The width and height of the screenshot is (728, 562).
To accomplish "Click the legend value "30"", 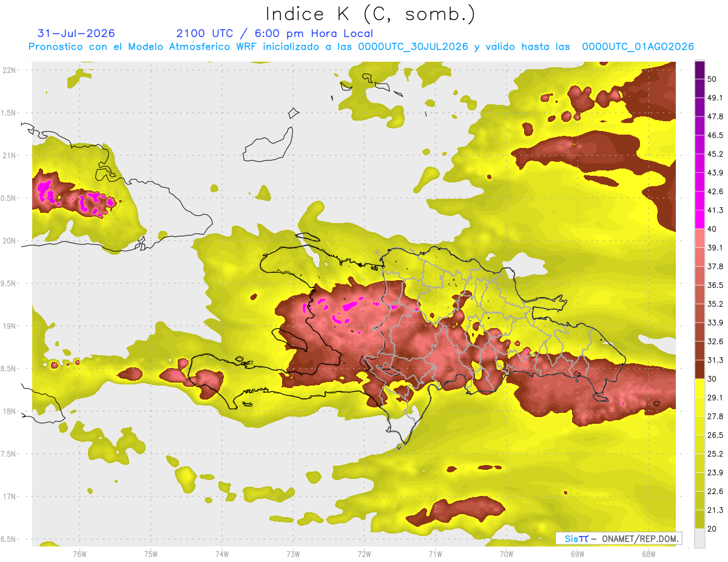I will [712, 379].
